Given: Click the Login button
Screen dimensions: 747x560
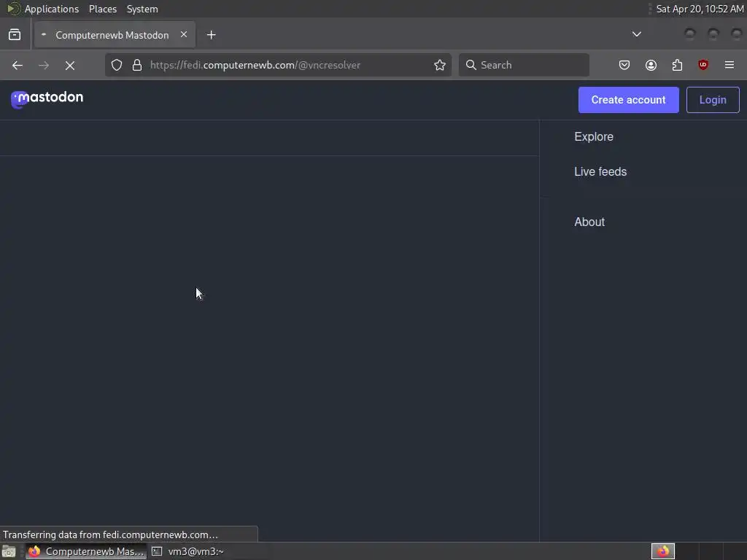Looking at the screenshot, I should [x=713, y=100].
